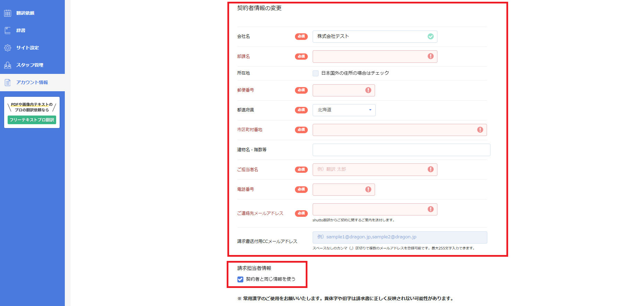Click the フリーテキストプロ翻訳 green button
The image size is (644, 306).
click(32, 120)
